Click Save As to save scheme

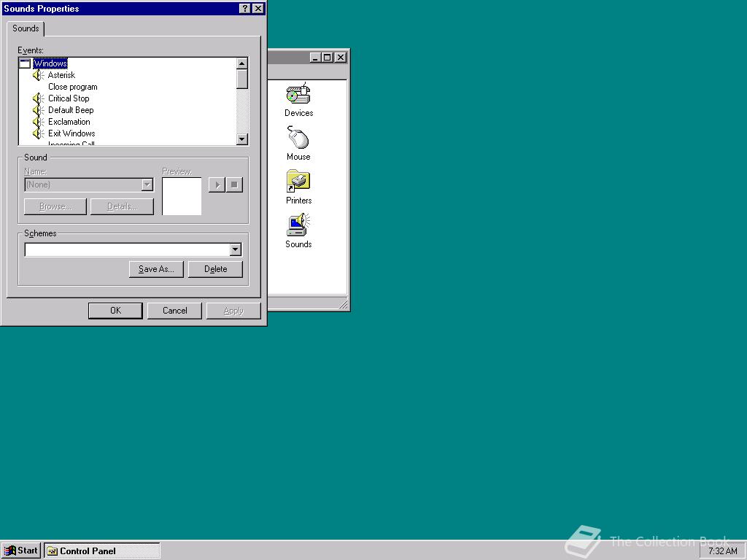(x=156, y=269)
